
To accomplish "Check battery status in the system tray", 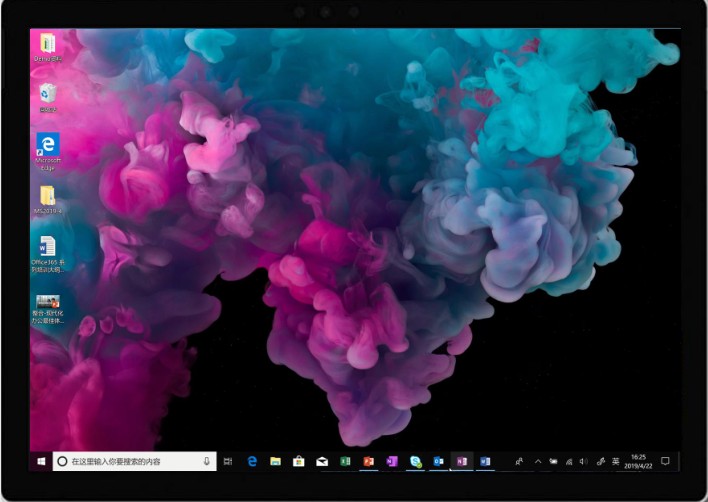I will click(554, 461).
